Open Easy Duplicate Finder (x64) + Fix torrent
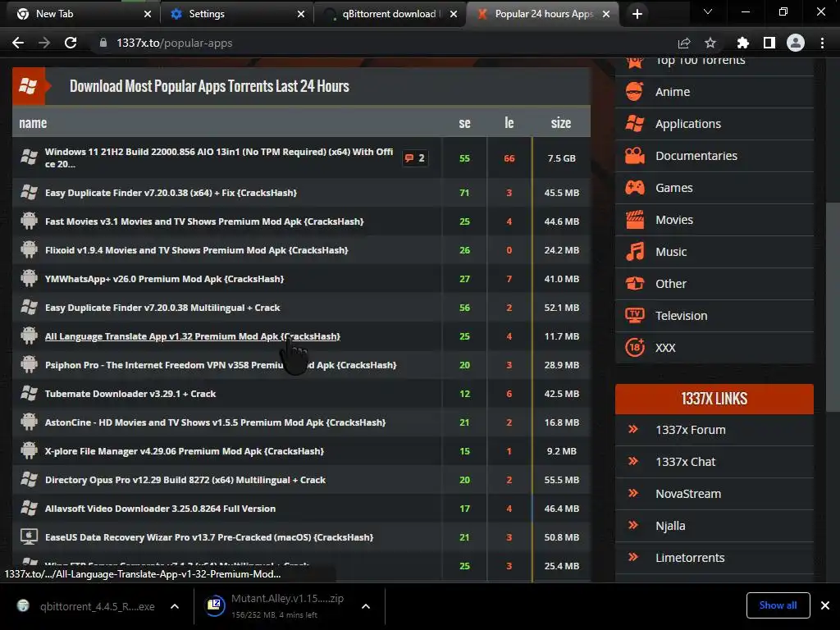The height and width of the screenshot is (630, 840). (x=171, y=193)
